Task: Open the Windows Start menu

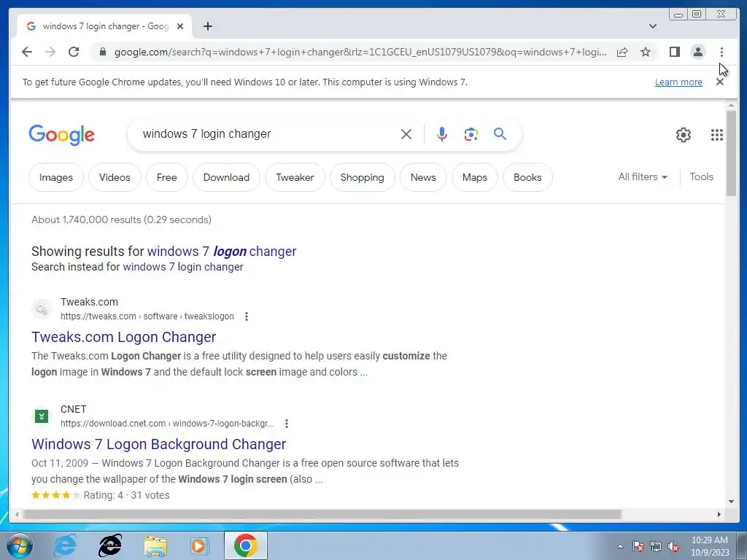Action: click(20, 545)
